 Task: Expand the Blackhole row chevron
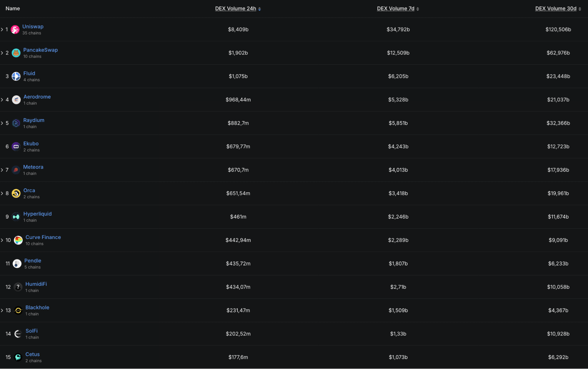[x=2, y=310]
